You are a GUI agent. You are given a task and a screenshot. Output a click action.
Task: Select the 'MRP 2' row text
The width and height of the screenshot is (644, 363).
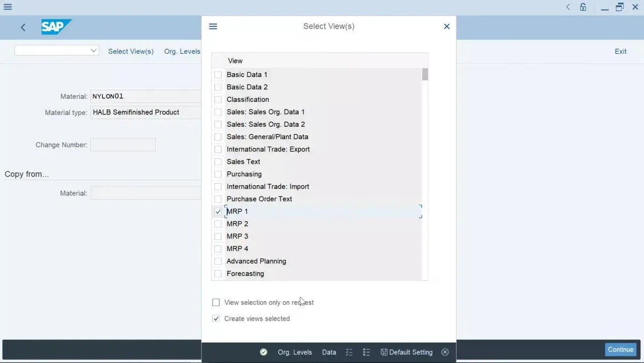237,224
